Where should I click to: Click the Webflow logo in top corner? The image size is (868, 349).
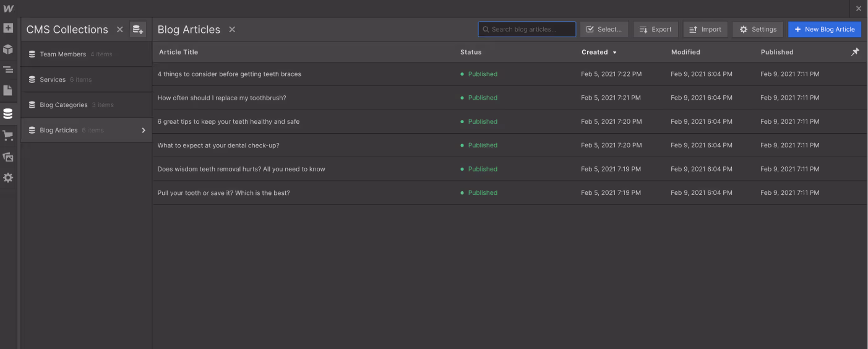pos(8,9)
